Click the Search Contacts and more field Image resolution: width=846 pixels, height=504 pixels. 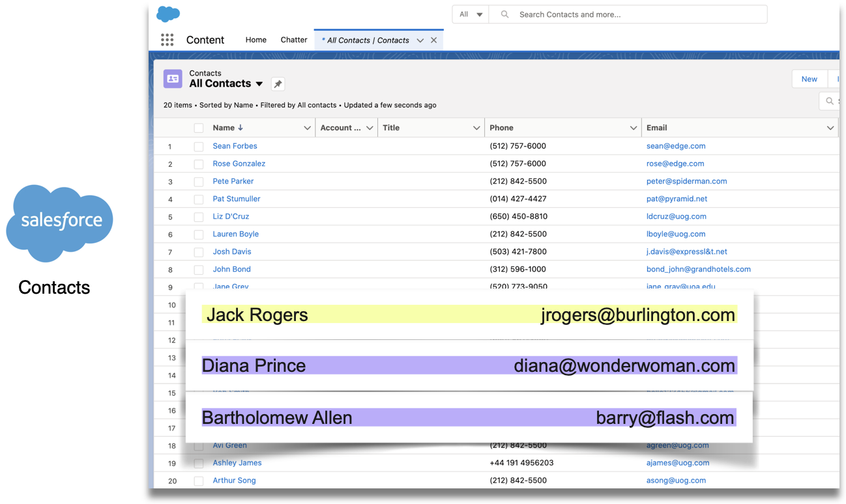coord(629,14)
